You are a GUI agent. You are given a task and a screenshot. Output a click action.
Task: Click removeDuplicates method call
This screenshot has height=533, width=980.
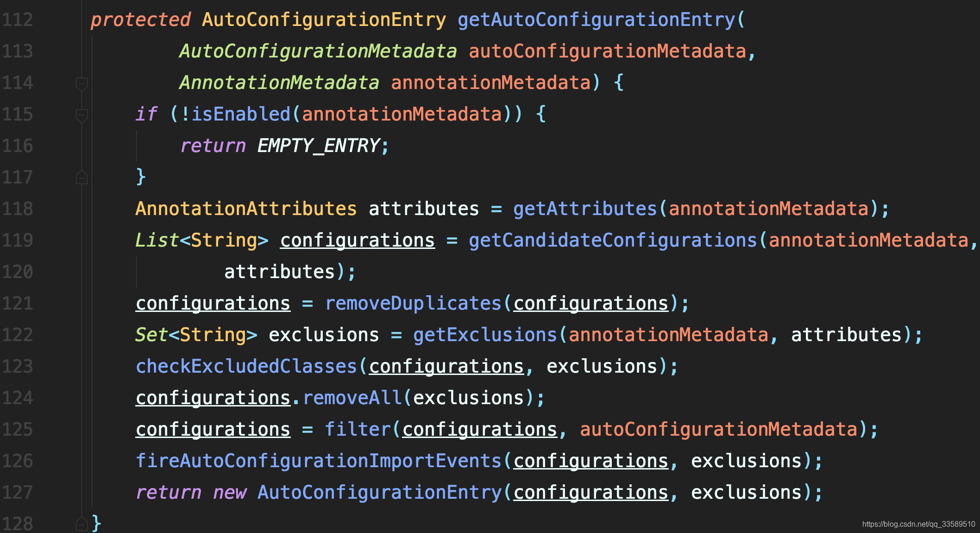click(x=413, y=304)
